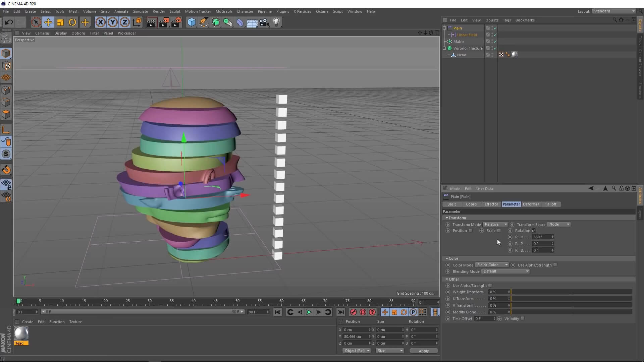This screenshot has width=644, height=362.
Task: Enable the Visibility checkbox
Action: [523, 318]
